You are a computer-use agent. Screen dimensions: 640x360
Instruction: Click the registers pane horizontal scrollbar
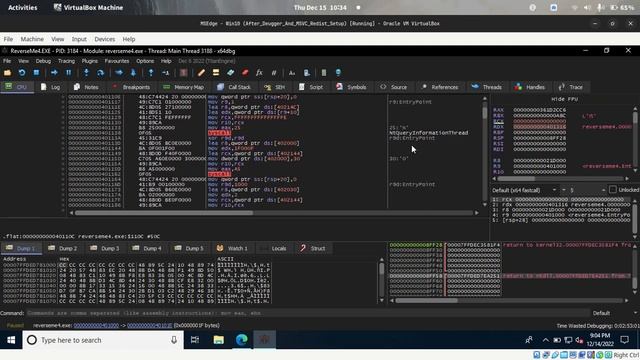pyautogui.click(x=560, y=178)
